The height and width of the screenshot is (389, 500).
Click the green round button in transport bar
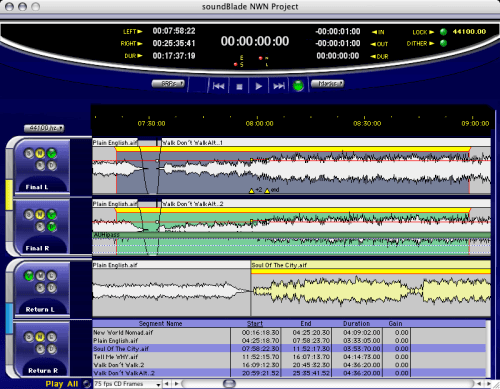298,86
